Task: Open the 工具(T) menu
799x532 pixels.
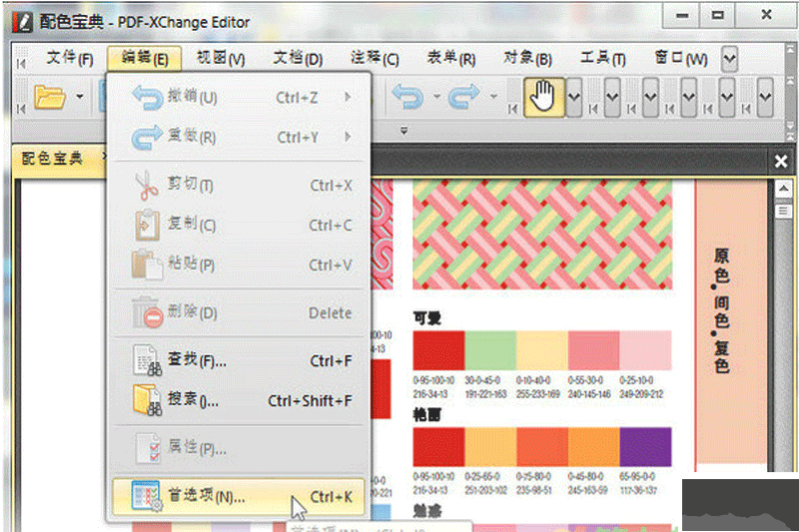Action: (x=603, y=59)
